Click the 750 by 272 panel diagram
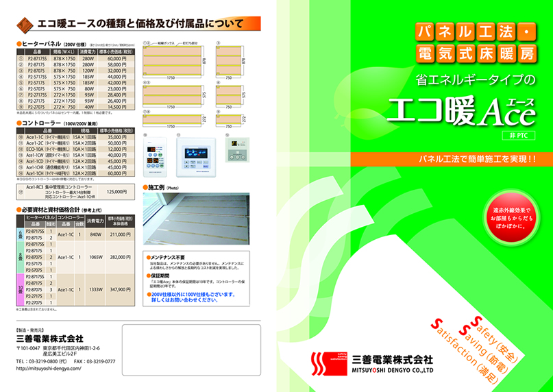This screenshot has width=553, height=392. (x=230, y=119)
